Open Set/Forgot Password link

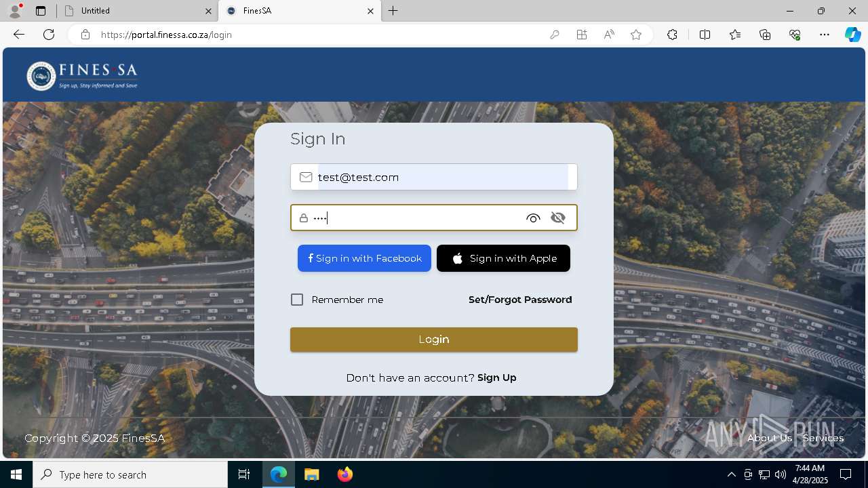tap(520, 300)
